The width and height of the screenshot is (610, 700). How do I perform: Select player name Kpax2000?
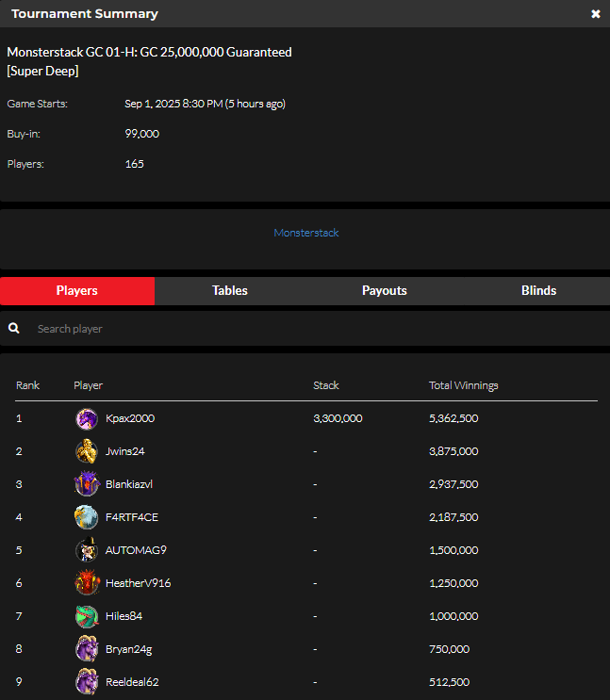pyautogui.click(x=130, y=418)
